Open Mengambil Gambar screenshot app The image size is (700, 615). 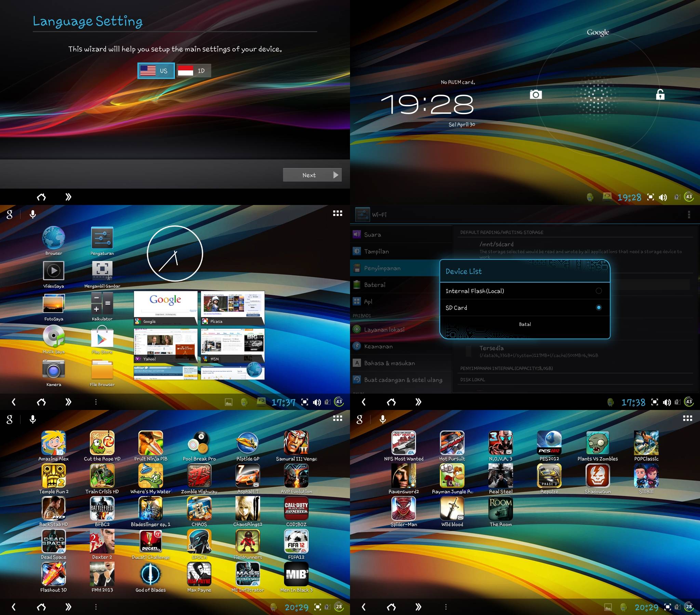point(102,274)
